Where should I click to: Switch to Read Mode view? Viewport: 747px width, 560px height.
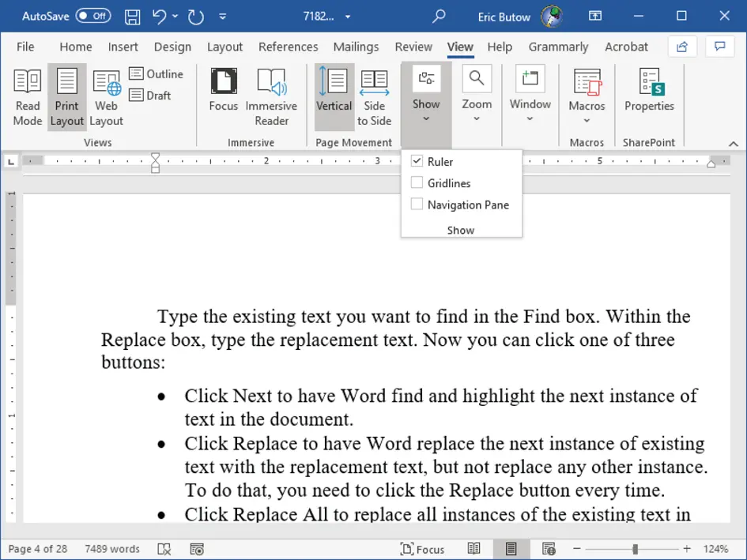coord(27,96)
